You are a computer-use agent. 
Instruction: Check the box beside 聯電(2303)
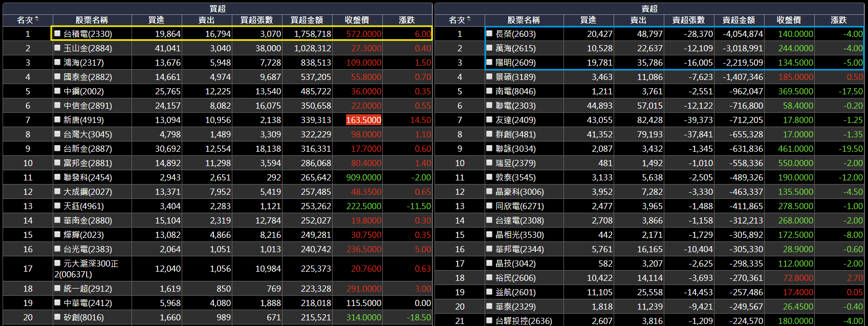pyautogui.click(x=489, y=105)
